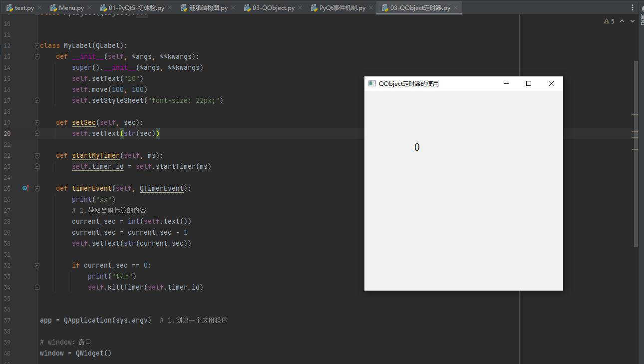Click the QObject定时器的使用 window title text
The height and width of the screenshot is (364, 644).
(x=409, y=83)
